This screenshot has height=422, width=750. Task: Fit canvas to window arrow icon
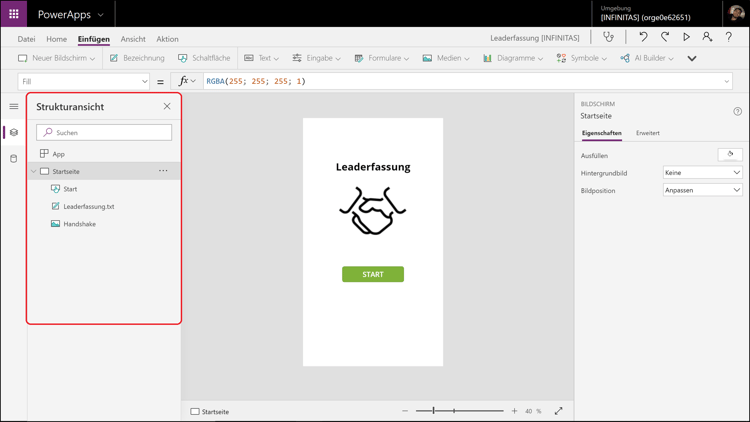point(558,411)
